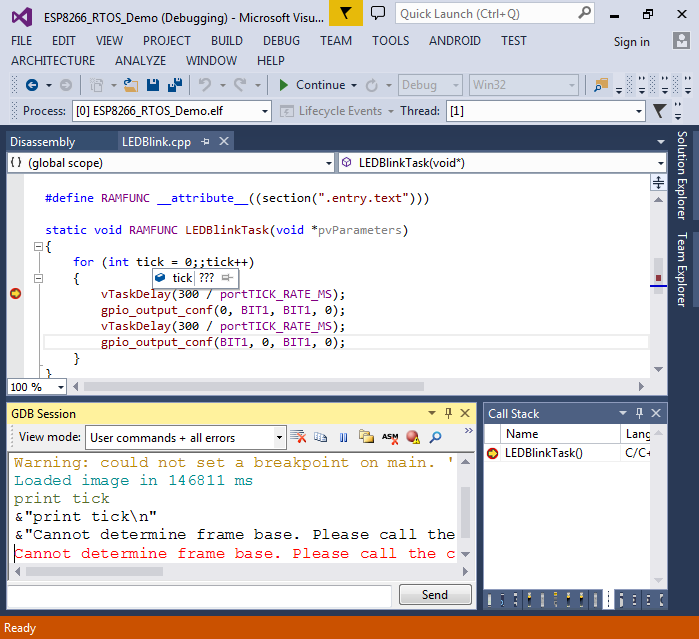Open the Team Explorer side tab
Image resolution: width=699 pixels, height=639 pixels.
(682, 269)
